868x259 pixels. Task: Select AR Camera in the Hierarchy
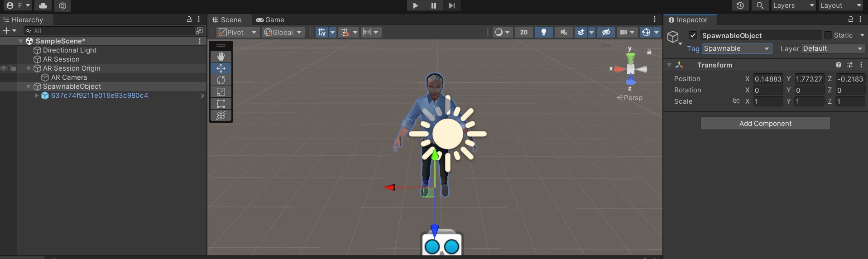tap(69, 77)
